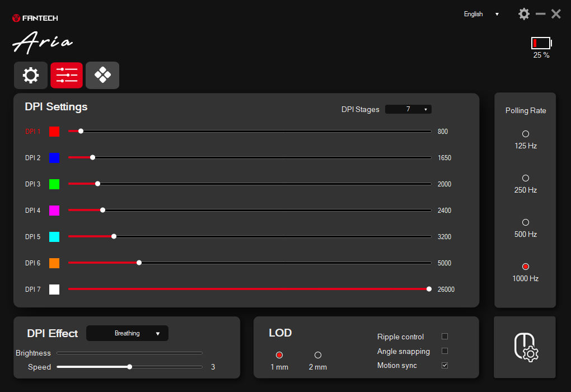571x392 pixels.
Task: Select 500 Hz polling rate
Action: coord(526,222)
